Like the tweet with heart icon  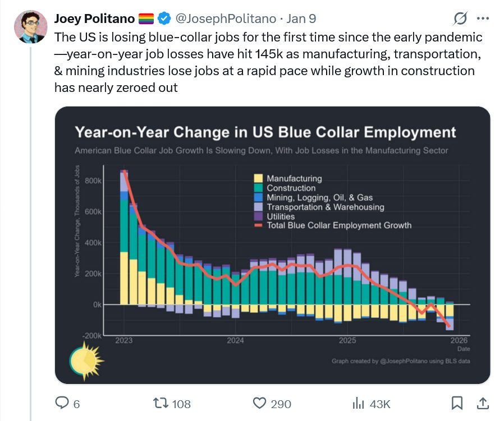[259, 403]
